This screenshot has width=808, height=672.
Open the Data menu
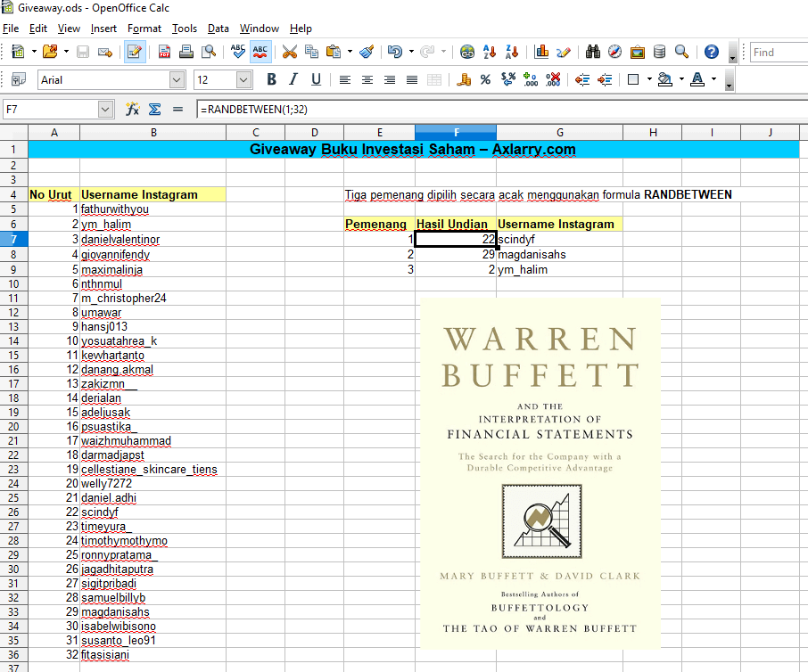[x=218, y=29]
